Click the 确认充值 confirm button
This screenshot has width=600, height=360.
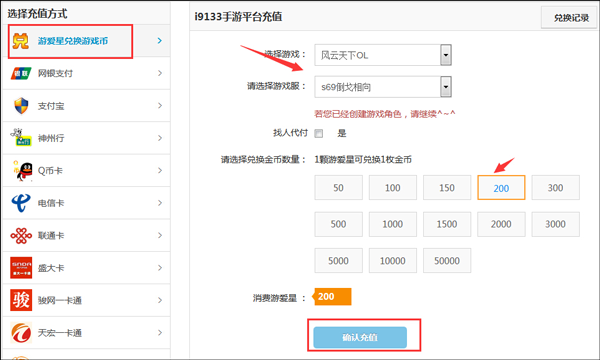tap(360, 337)
